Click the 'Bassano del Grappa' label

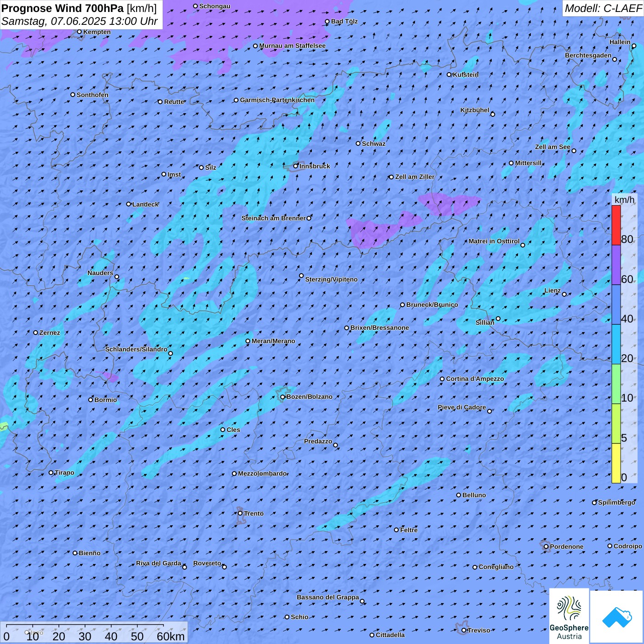[x=328, y=597]
